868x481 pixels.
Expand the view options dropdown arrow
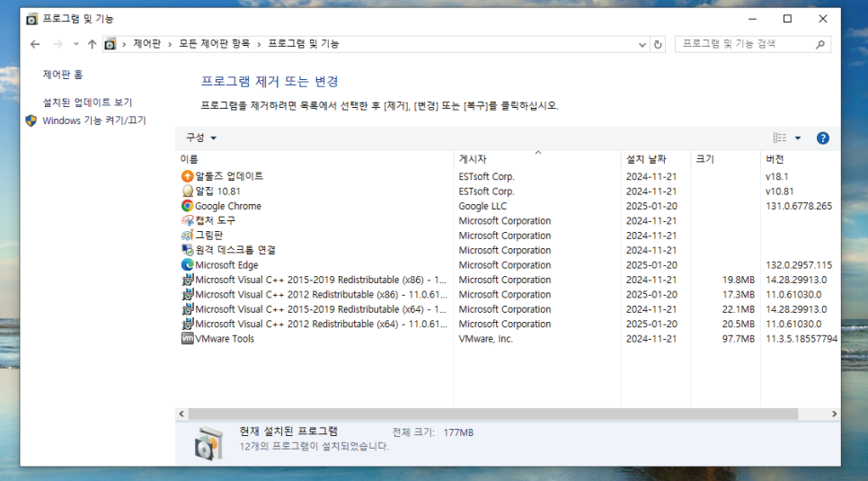pos(798,138)
